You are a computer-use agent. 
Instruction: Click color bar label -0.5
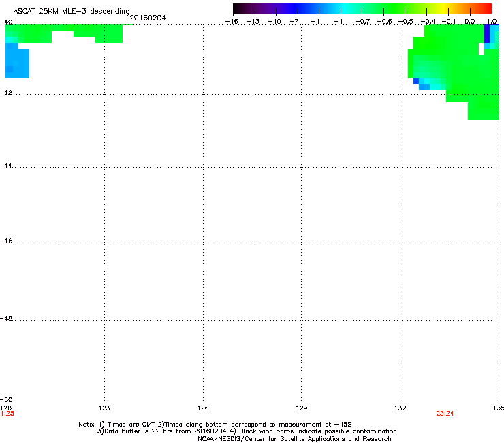click(406, 22)
